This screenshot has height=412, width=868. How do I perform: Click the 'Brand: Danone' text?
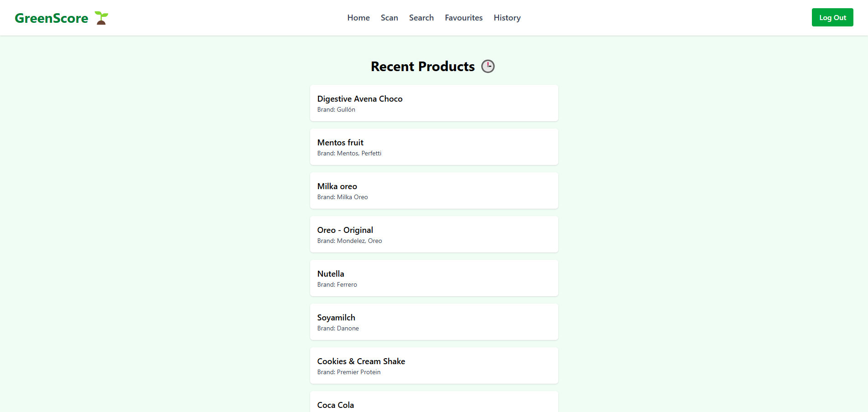pyautogui.click(x=338, y=328)
